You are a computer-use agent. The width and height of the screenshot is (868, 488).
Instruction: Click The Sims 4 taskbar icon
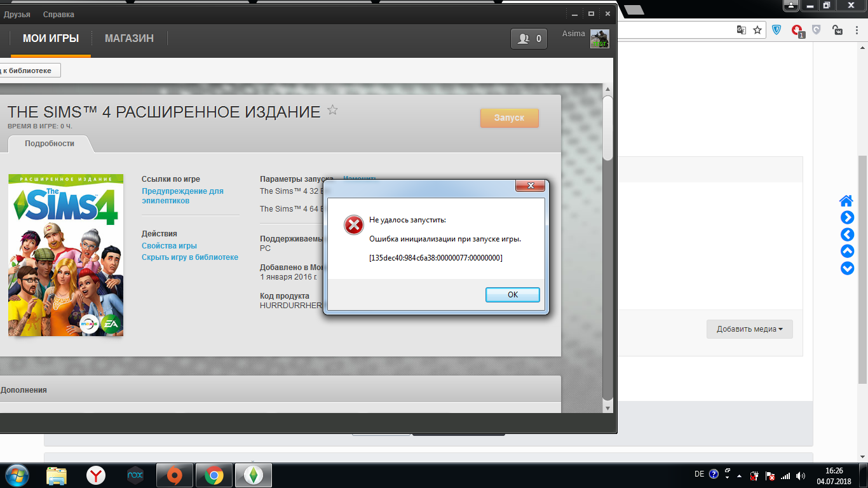[254, 475]
